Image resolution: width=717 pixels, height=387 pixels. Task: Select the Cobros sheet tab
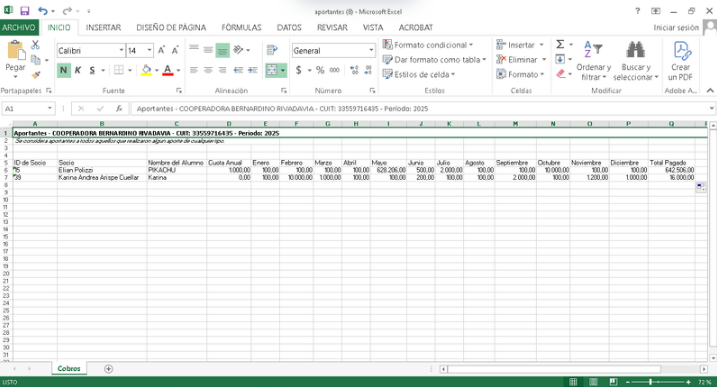point(69,368)
